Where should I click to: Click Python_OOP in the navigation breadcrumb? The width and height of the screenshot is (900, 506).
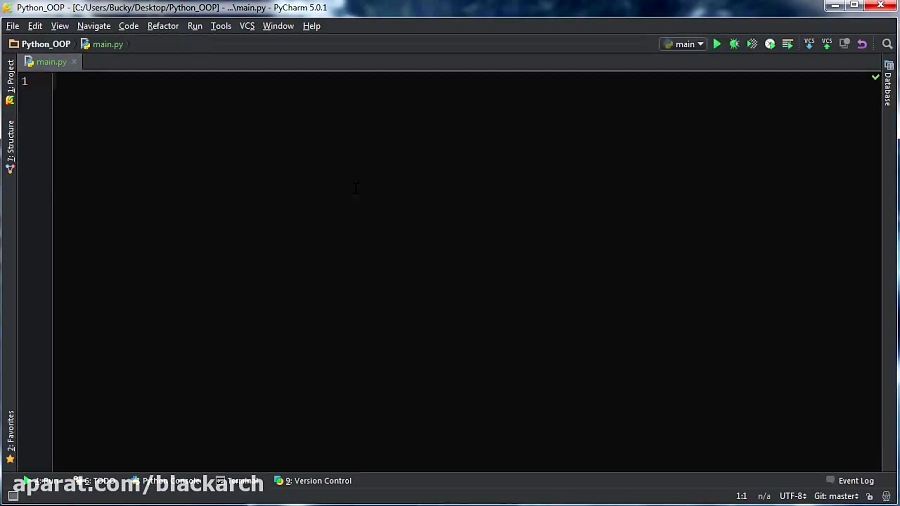pos(40,44)
